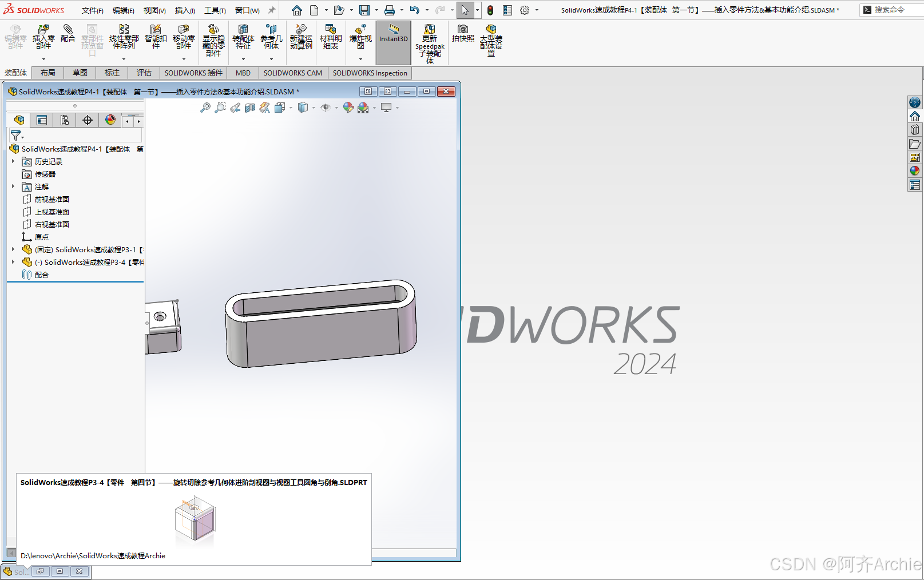Switch to DisplayManager color wheel tab
Image resolution: width=924 pixels, height=580 pixels.
(110, 120)
